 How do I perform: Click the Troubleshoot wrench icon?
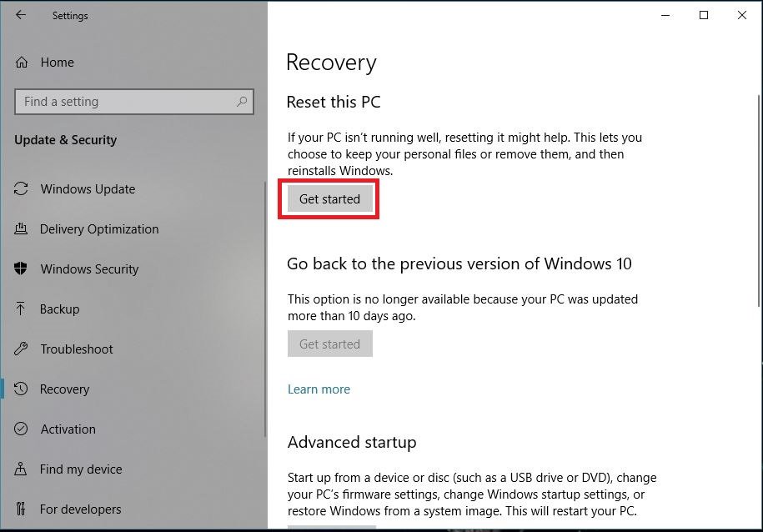tap(22, 349)
